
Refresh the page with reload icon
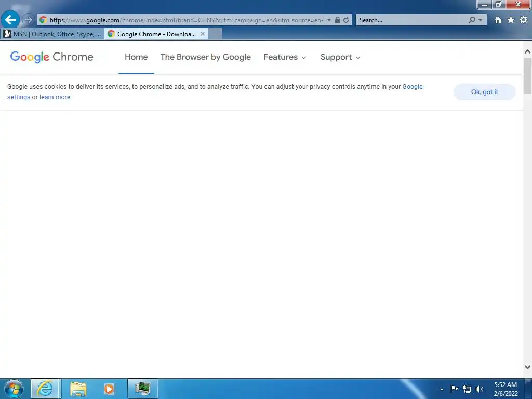(346, 20)
